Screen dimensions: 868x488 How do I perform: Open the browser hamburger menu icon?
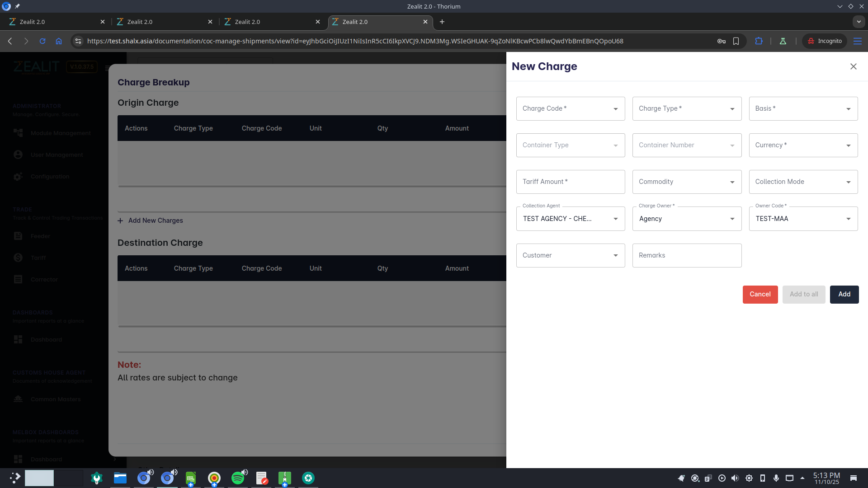tap(857, 41)
